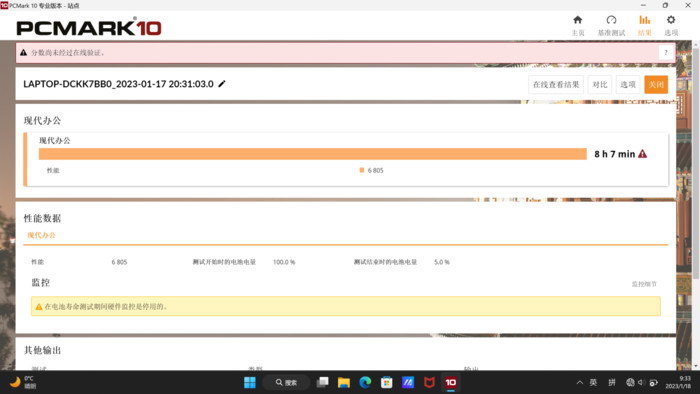Click the result Options (选项) button
This screenshot has height=394, width=700.
coord(628,84)
